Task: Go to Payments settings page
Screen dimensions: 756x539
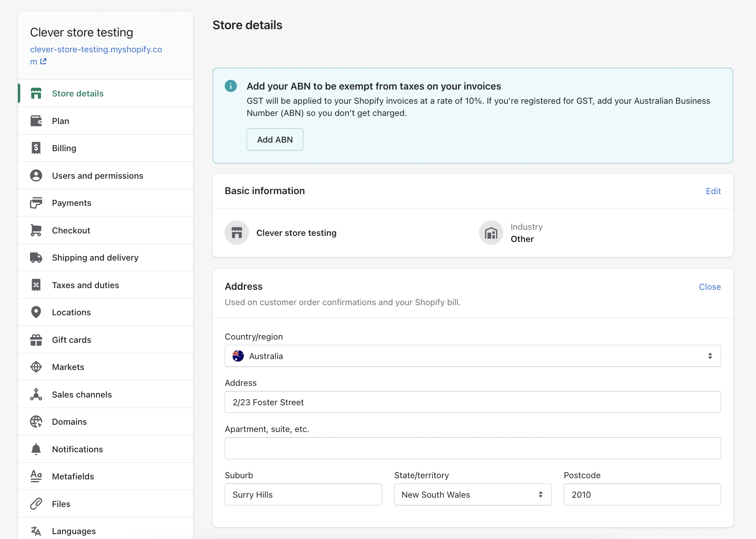Action: (x=71, y=203)
